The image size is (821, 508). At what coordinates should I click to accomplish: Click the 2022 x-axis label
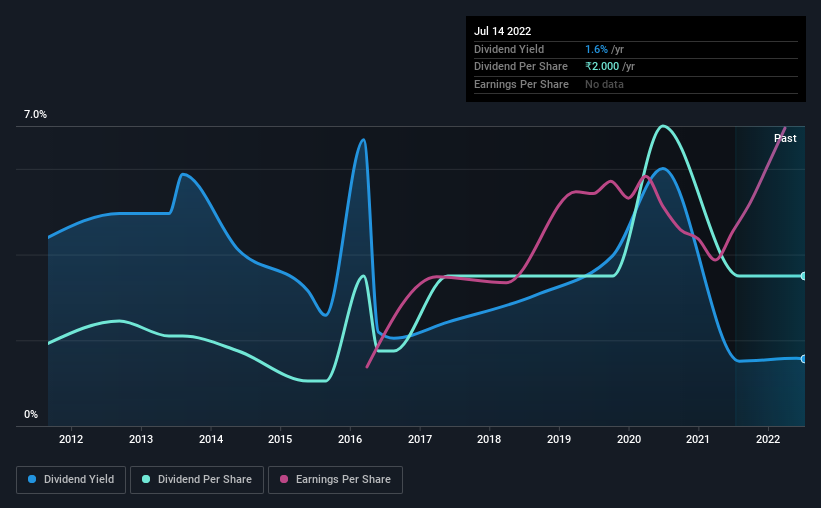point(768,439)
